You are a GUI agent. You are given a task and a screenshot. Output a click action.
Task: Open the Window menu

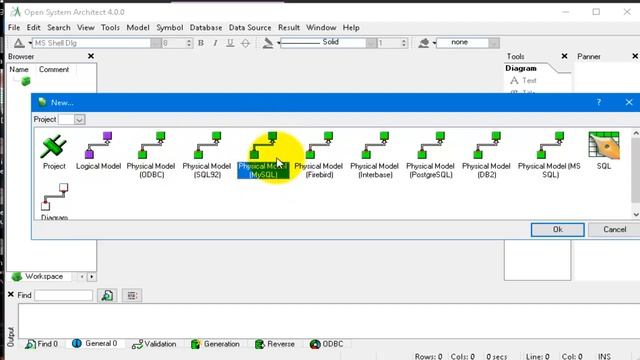321,28
